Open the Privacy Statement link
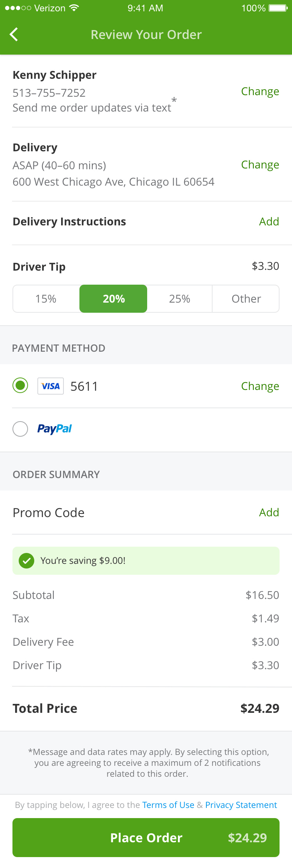Screen dimensions: 292x868 pyautogui.click(x=241, y=805)
